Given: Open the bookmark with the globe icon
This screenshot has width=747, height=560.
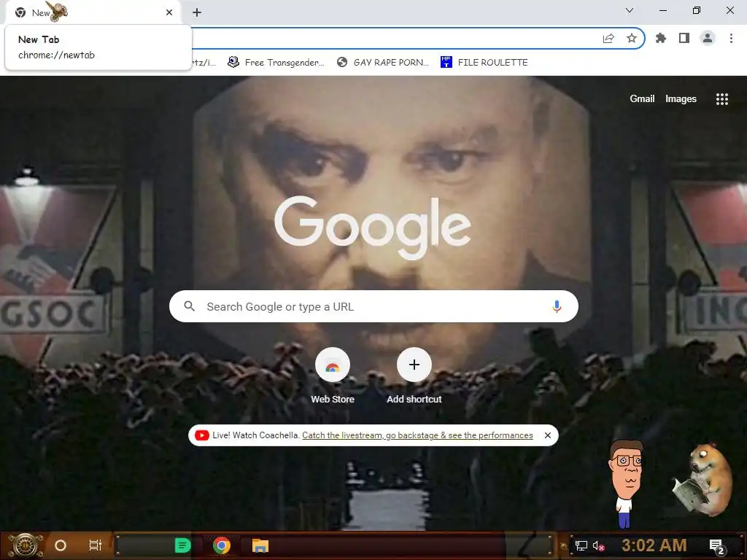Looking at the screenshot, I should (x=382, y=63).
